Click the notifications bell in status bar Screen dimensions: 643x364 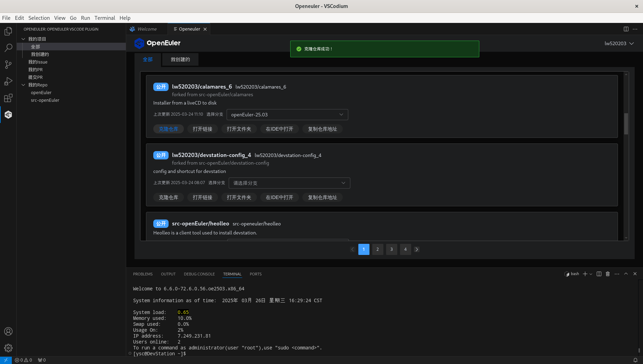click(635, 360)
